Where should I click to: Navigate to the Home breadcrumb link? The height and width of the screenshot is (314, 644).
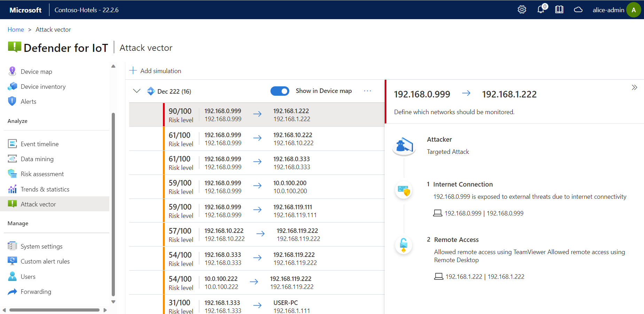(16, 30)
